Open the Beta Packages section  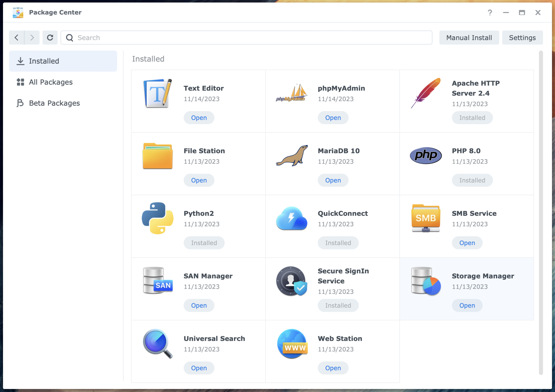tap(54, 103)
